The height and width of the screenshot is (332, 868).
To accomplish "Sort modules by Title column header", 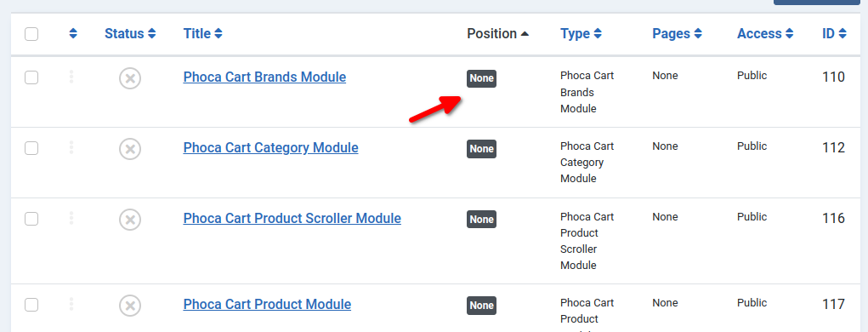I will 202,34.
